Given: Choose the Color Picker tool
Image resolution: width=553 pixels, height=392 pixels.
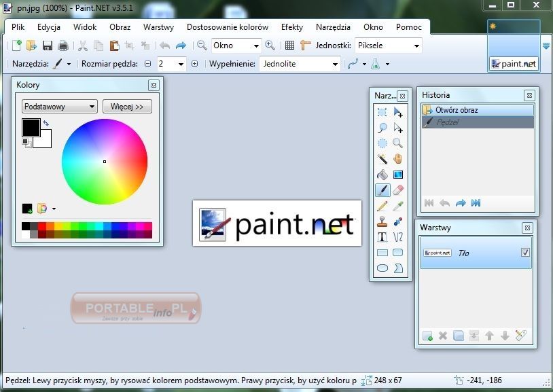Looking at the screenshot, I should coord(397,205).
